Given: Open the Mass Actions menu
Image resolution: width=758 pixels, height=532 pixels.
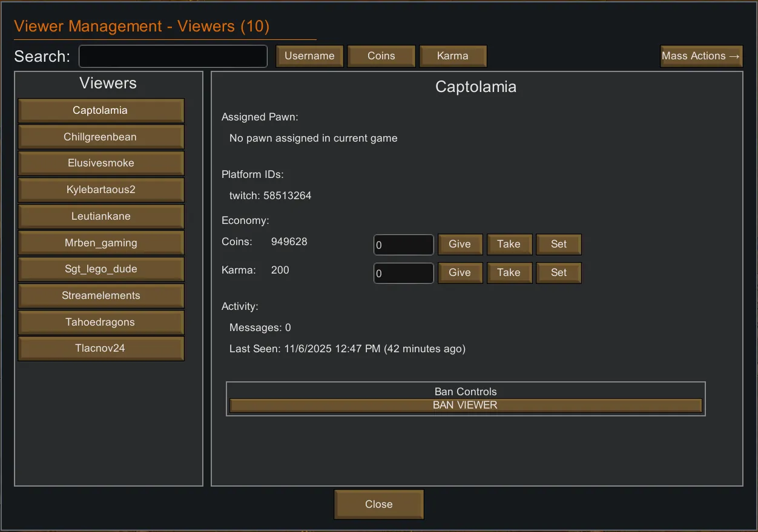Looking at the screenshot, I should pos(701,56).
